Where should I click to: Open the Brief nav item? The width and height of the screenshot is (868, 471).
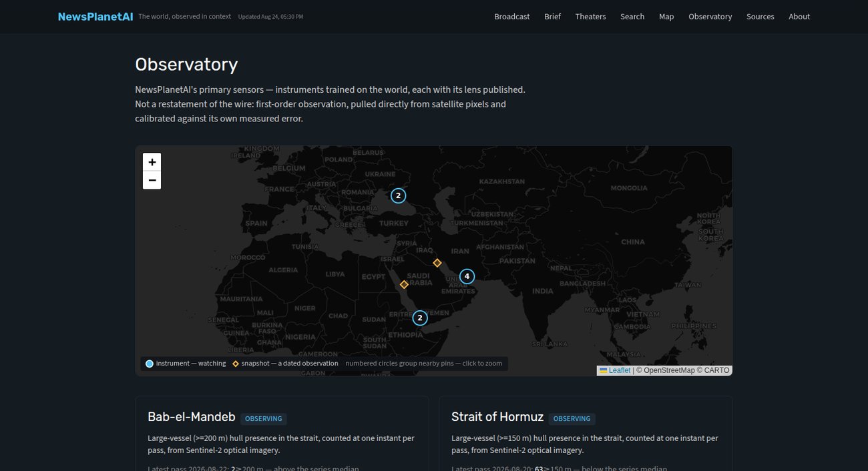click(553, 17)
